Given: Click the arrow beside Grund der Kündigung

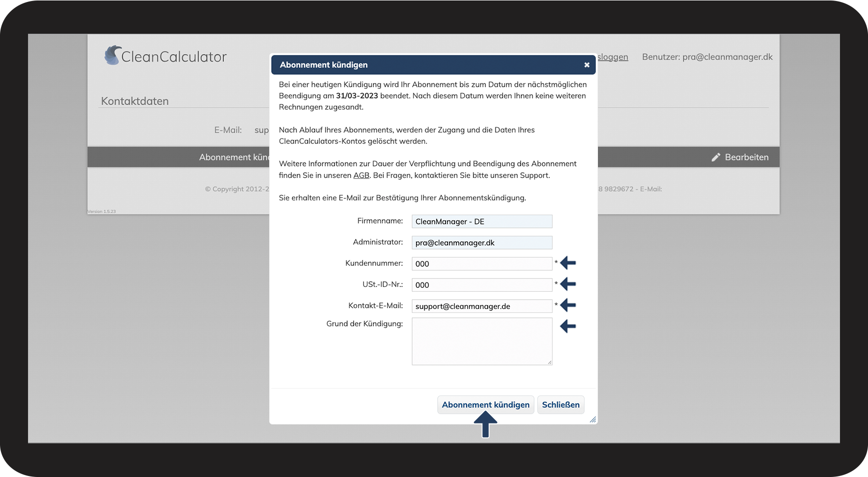Looking at the screenshot, I should (568, 326).
